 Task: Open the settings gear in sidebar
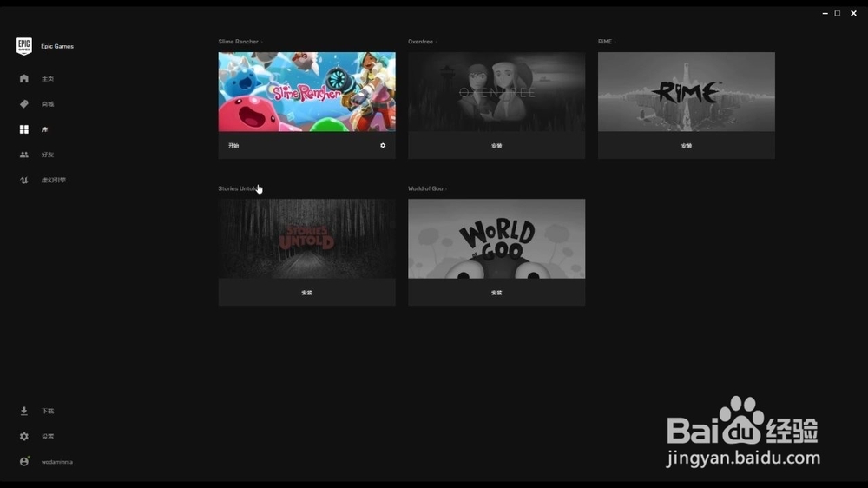(23, 437)
